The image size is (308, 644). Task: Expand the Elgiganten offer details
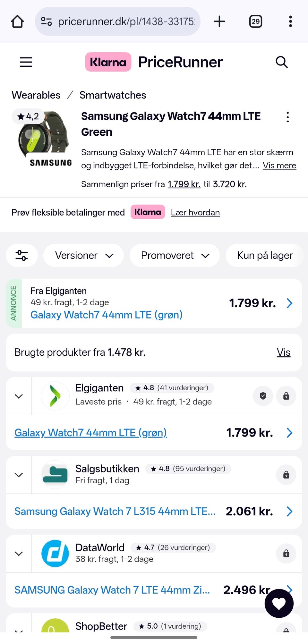(19, 396)
